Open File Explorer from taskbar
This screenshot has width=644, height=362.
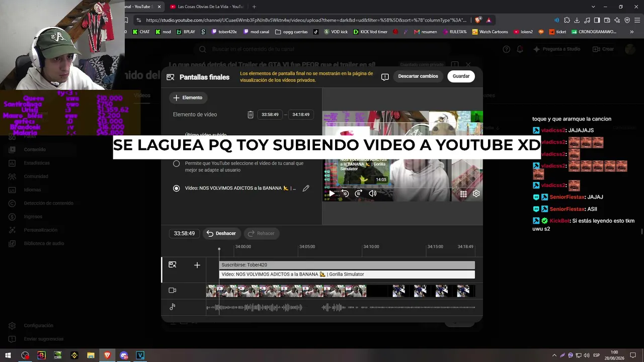click(91, 355)
